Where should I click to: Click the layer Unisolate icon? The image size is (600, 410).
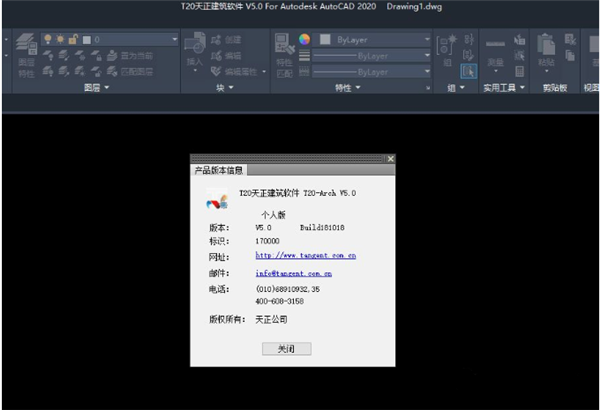64,71
